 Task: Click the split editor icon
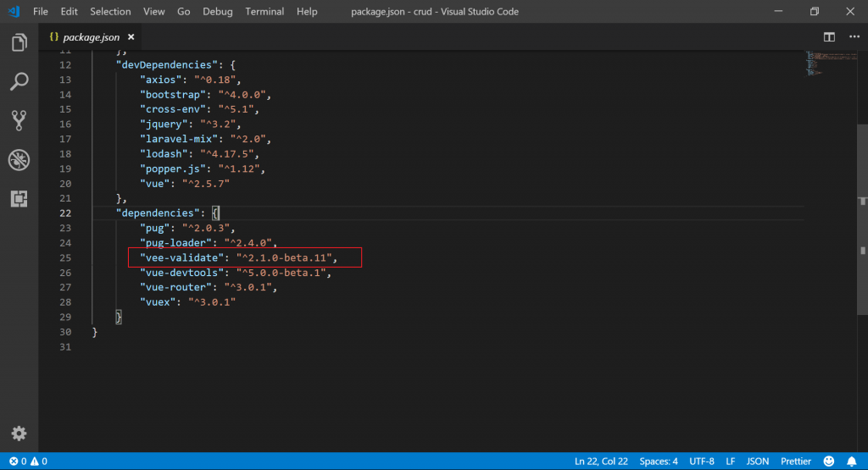pyautogui.click(x=829, y=37)
